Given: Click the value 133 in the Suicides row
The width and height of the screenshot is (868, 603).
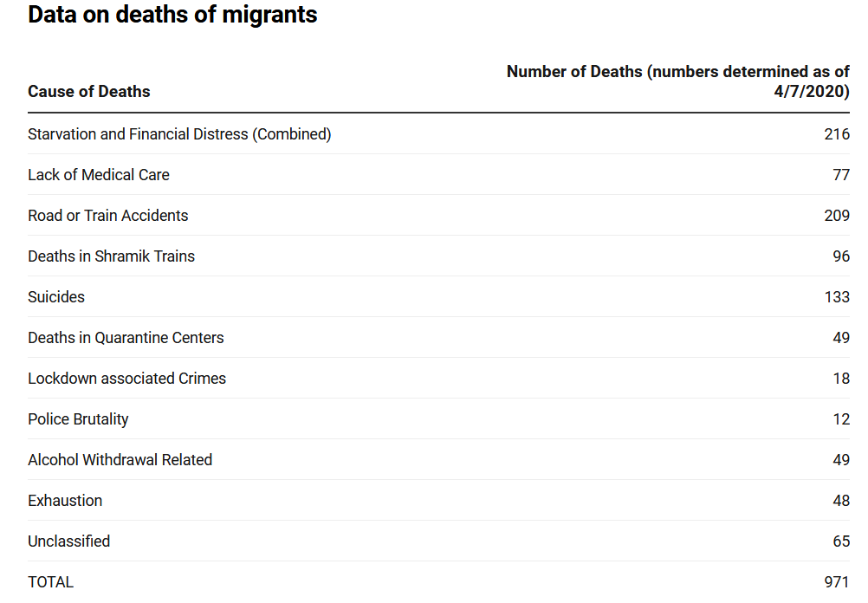Looking at the screenshot, I should tap(837, 297).
